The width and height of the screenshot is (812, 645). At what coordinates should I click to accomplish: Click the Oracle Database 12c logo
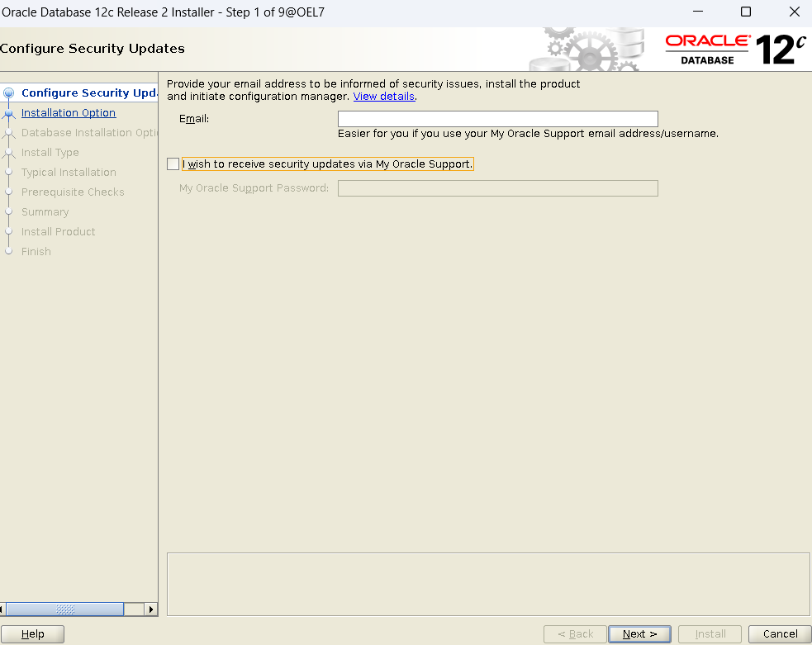click(735, 50)
